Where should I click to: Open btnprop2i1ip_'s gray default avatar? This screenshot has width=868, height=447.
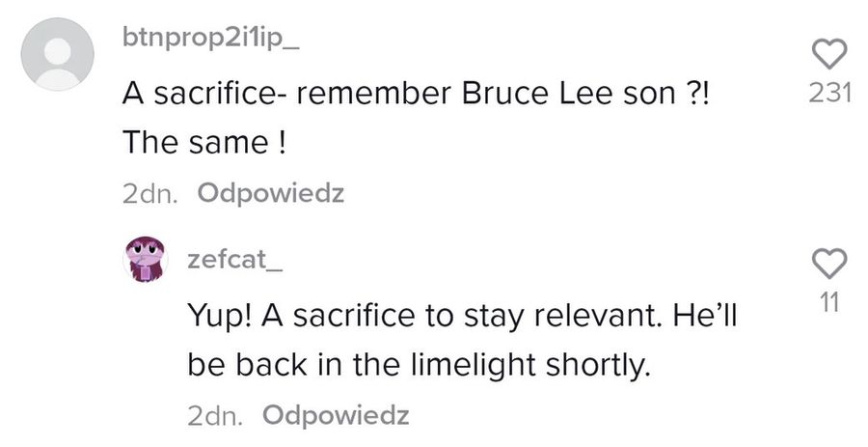tap(58, 54)
